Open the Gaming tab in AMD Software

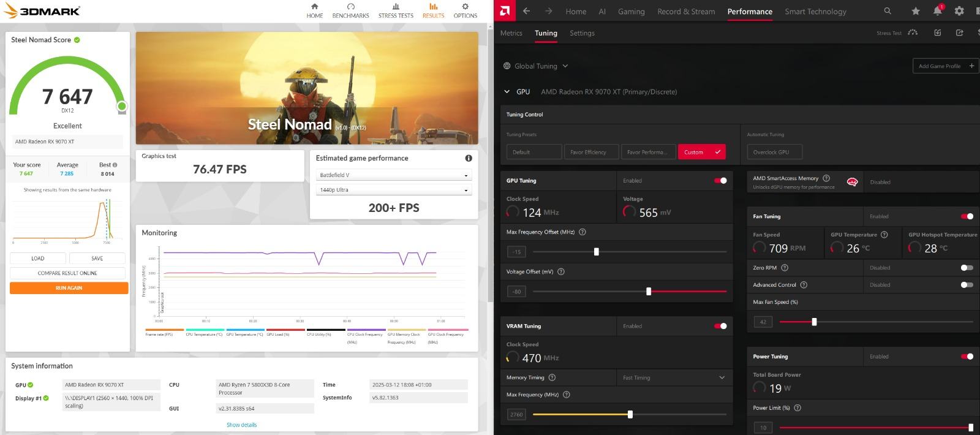pos(631,11)
